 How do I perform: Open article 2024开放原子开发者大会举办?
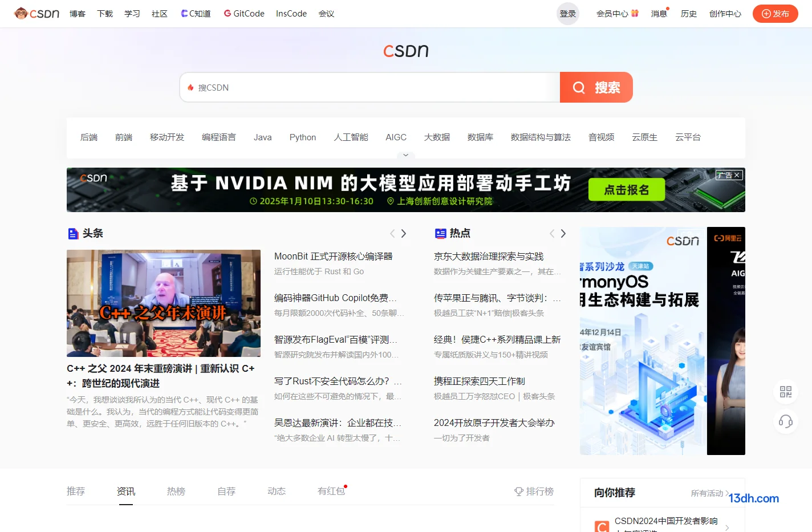coord(494,423)
